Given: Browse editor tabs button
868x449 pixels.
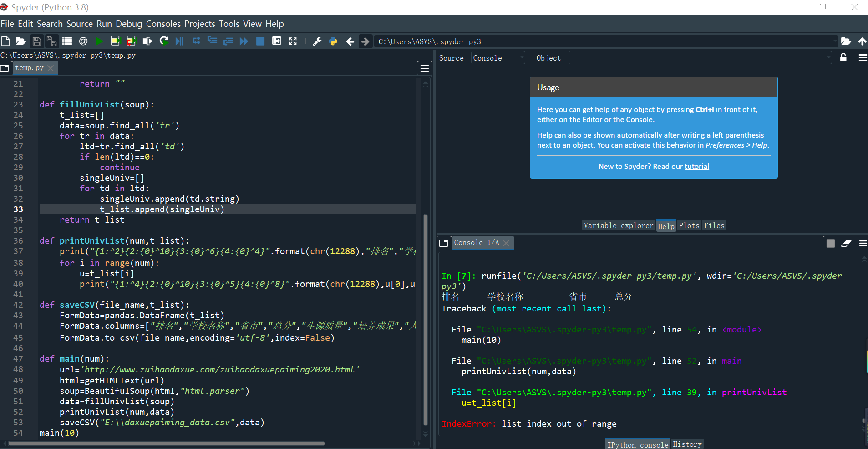Looking at the screenshot, I should (5, 68).
